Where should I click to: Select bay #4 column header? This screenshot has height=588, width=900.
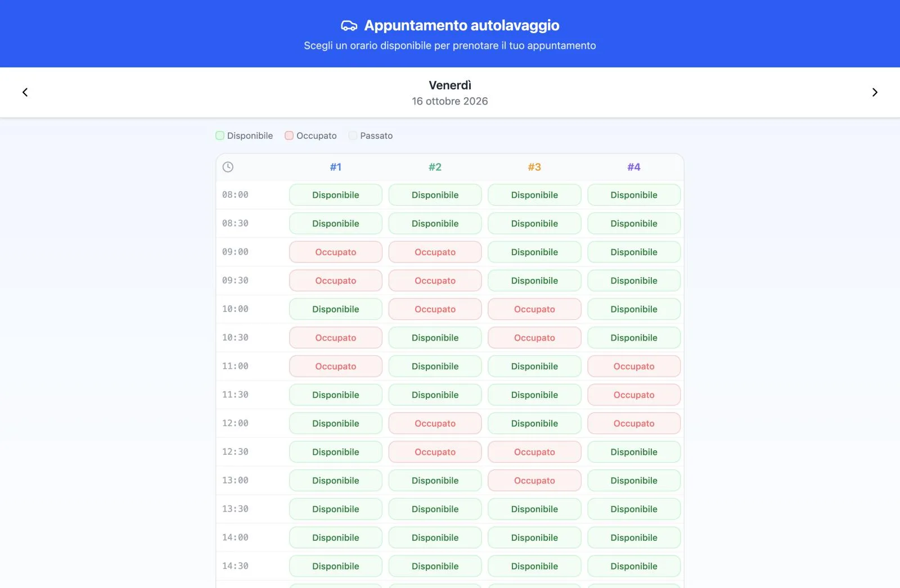(x=634, y=167)
